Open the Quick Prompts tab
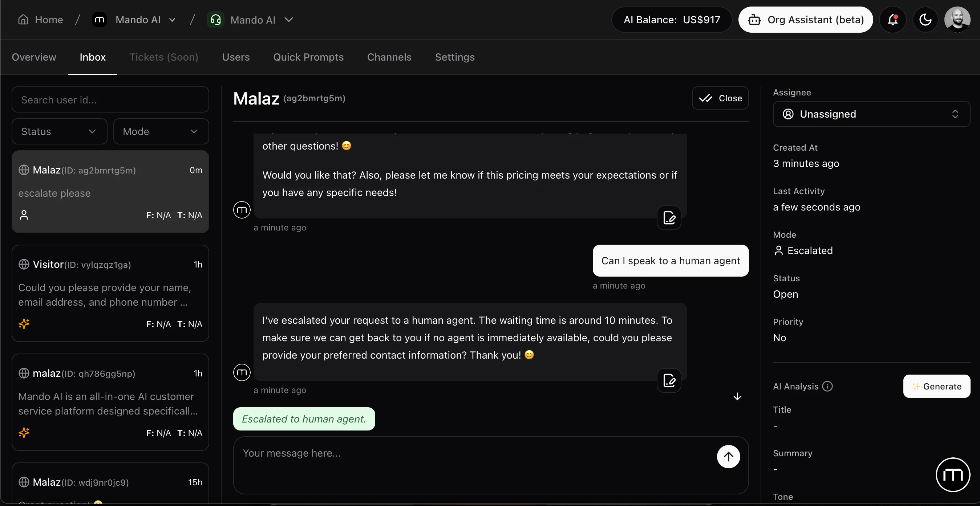Viewport: 980px width, 506px height. tap(308, 57)
